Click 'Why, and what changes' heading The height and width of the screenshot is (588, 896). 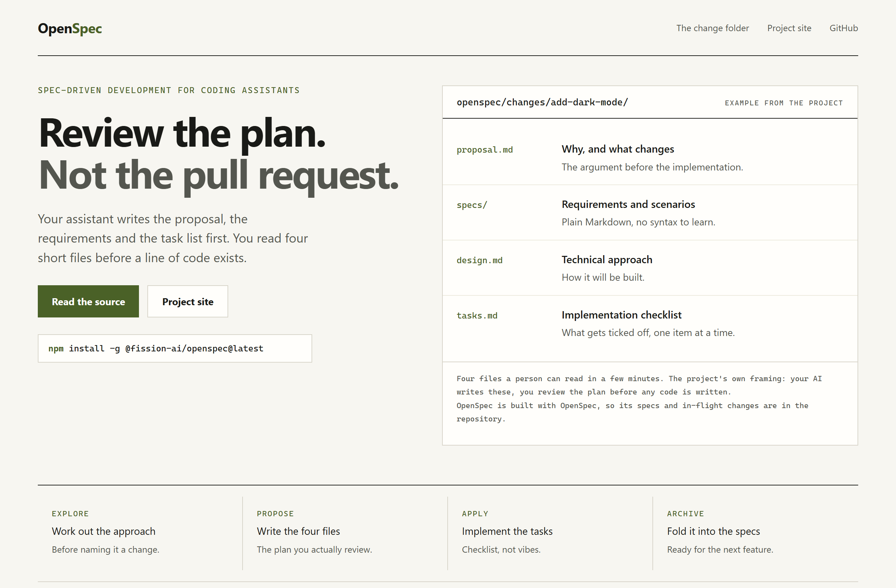618,149
